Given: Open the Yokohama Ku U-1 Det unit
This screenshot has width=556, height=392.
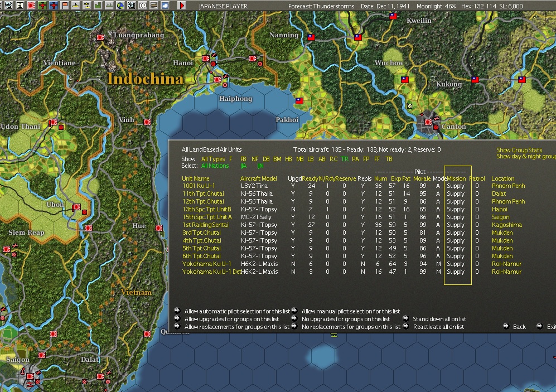Looking at the screenshot, I should pos(212,272).
